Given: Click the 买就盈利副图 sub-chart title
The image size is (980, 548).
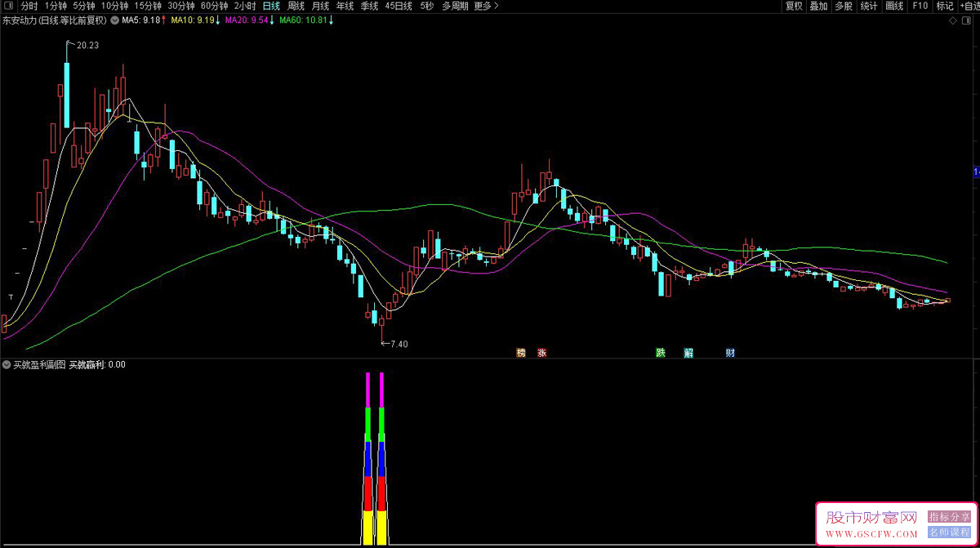Looking at the screenshot, I should tap(38, 364).
